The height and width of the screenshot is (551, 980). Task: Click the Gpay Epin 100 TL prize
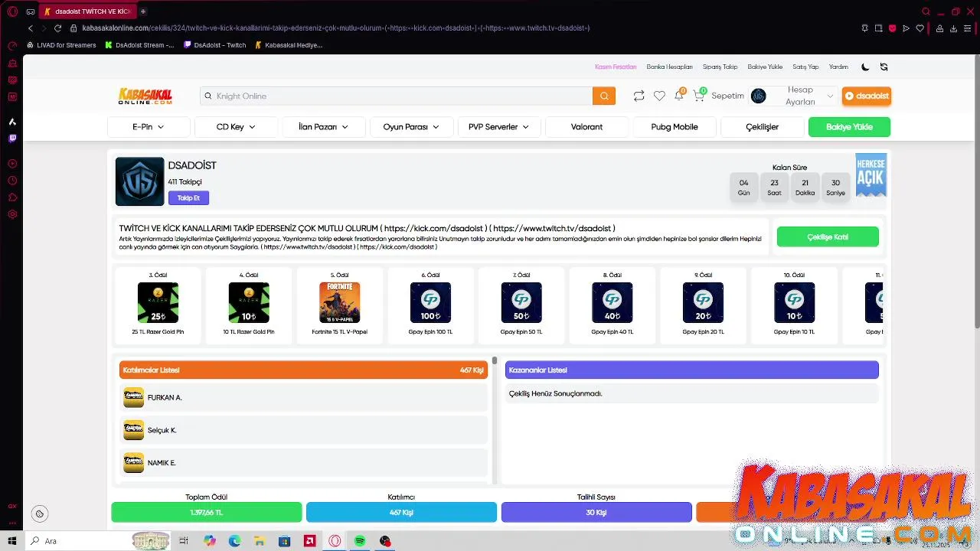[430, 305]
